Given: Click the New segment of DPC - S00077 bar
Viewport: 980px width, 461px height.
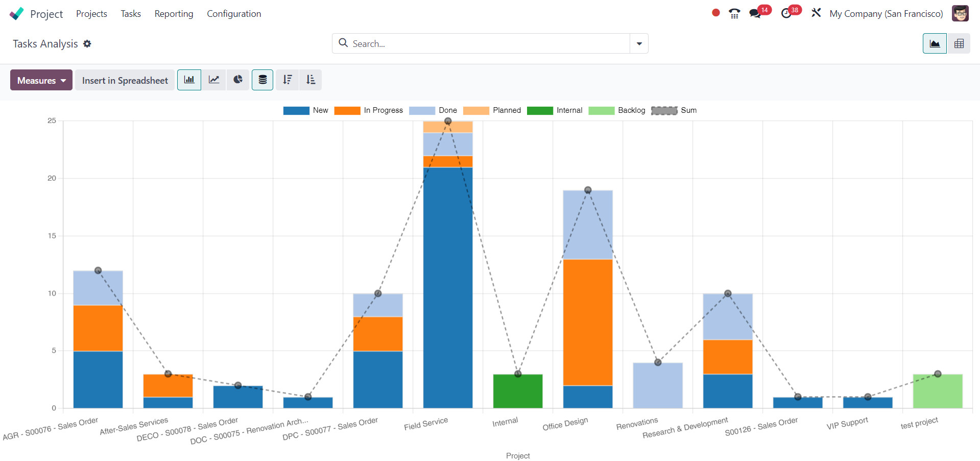Looking at the screenshot, I should (378, 379).
